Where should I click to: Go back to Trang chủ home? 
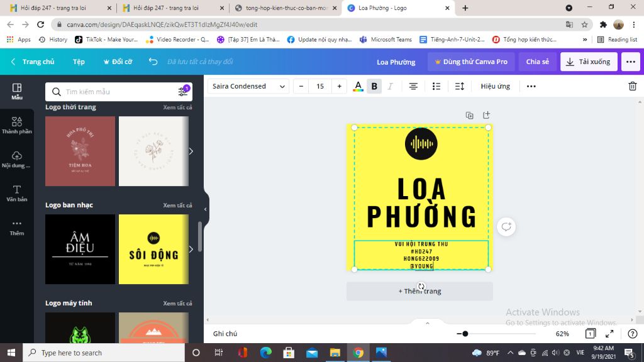click(x=33, y=62)
